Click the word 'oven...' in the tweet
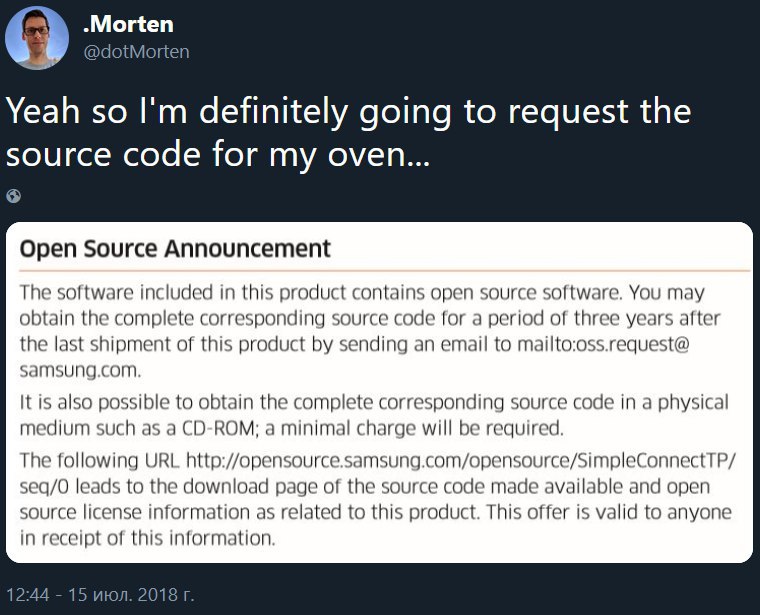760x615 pixels. coord(379,155)
